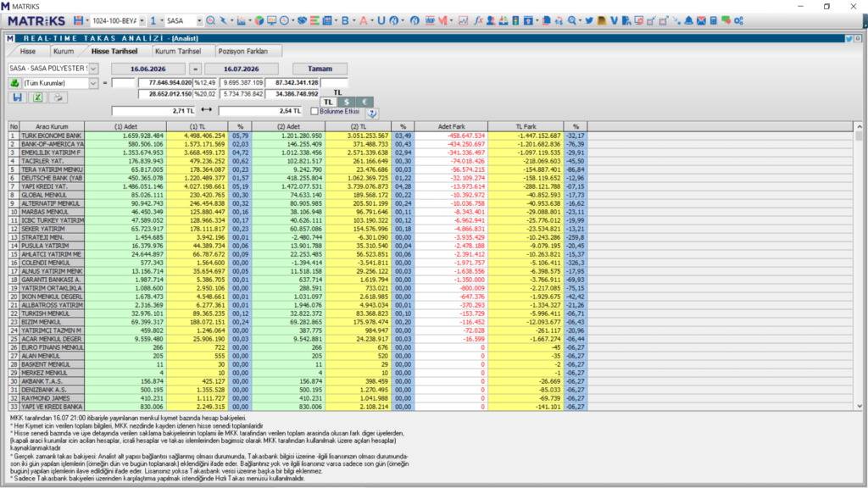Open the 1024-100-BEYAZ layout dropdown
The height and width of the screenshot is (488, 868).
tap(142, 20)
